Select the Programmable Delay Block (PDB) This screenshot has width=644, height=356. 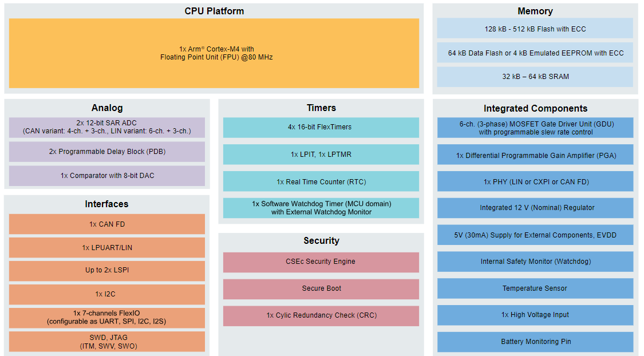click(106, 152)
